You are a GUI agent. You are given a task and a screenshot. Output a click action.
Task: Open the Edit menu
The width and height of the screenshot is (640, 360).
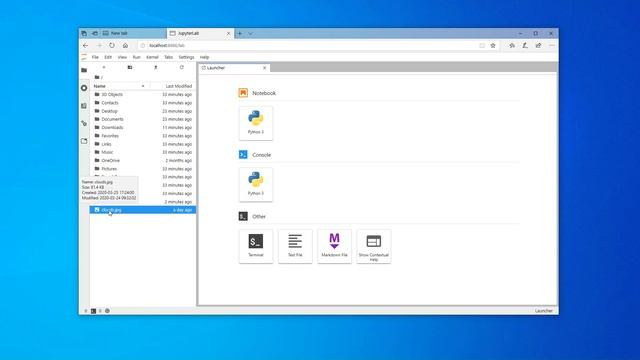pyautogui.click(x=108, y=57)
